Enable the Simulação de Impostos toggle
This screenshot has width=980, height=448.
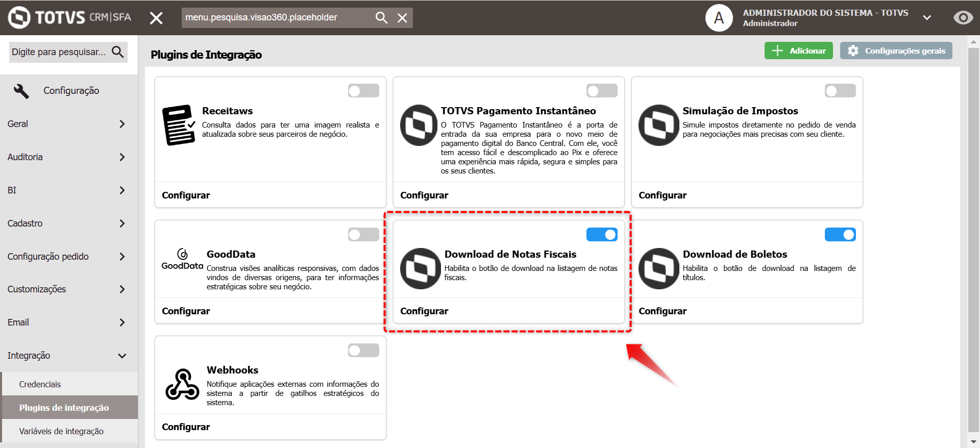click(840, 91)
